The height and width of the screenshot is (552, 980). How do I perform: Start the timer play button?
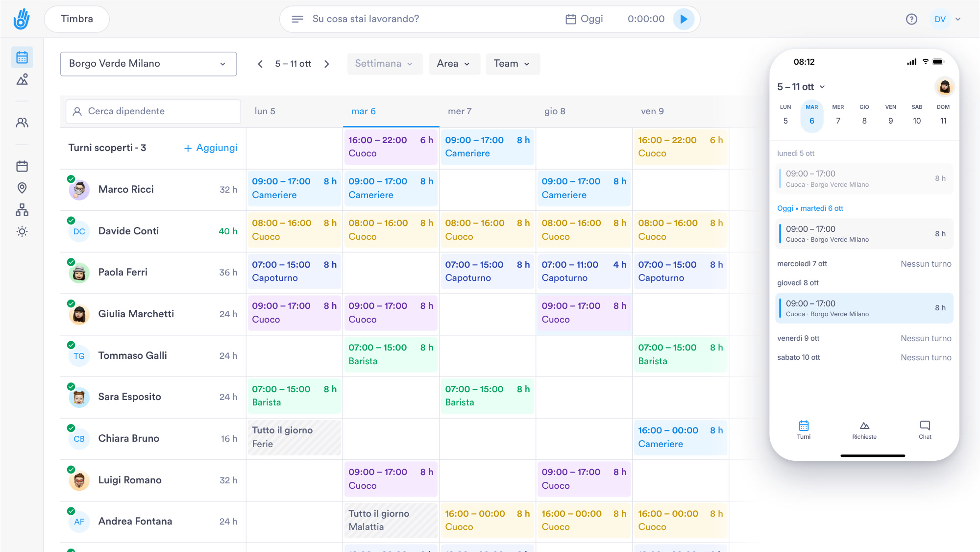(684, 19)
